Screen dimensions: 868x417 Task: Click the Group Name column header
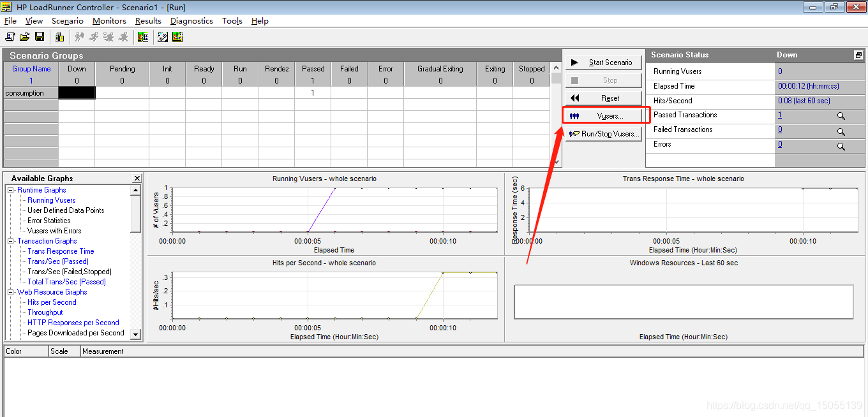[x=31, y=69]
